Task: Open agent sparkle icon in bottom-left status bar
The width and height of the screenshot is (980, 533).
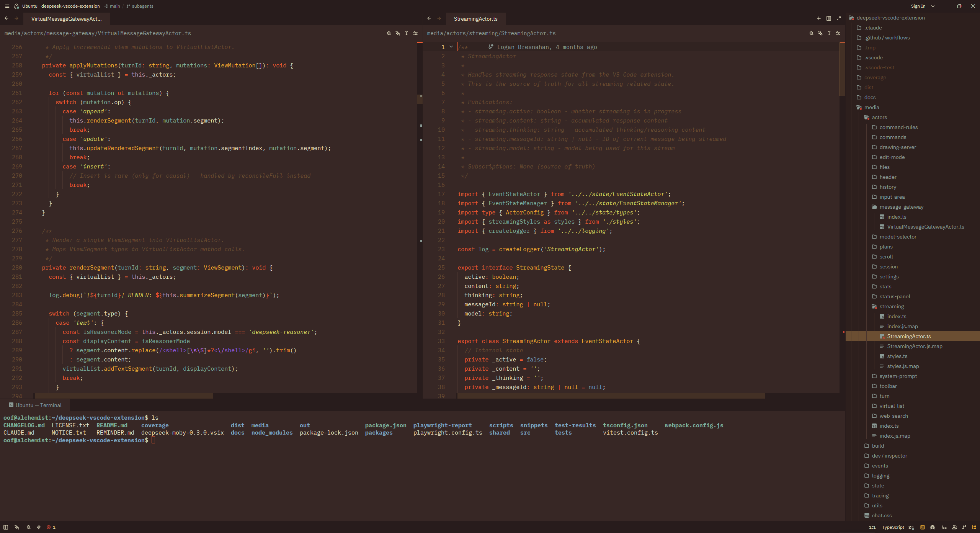Action: tap(17, 527)
